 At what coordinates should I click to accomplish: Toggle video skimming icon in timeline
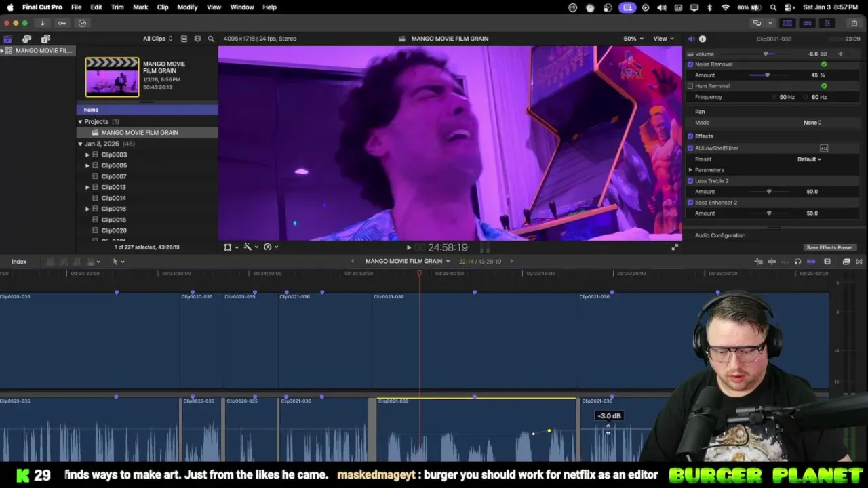click(x=772, y=262)
